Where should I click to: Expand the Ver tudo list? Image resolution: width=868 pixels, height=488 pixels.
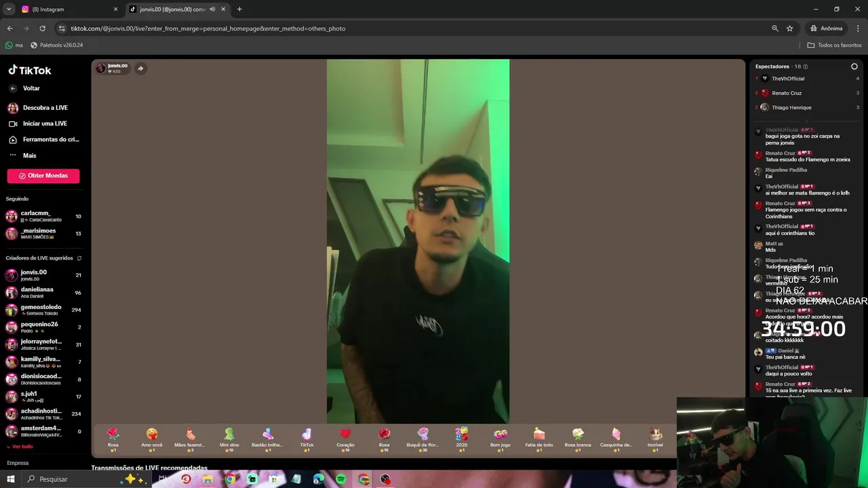click(20, 447)
